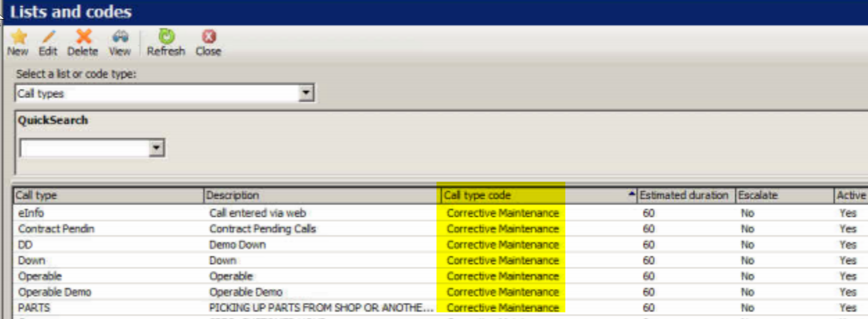The height and width of the screenshot is (319, 868).
Task: Select the Operable call type cell
Action: tap(40, 276)
